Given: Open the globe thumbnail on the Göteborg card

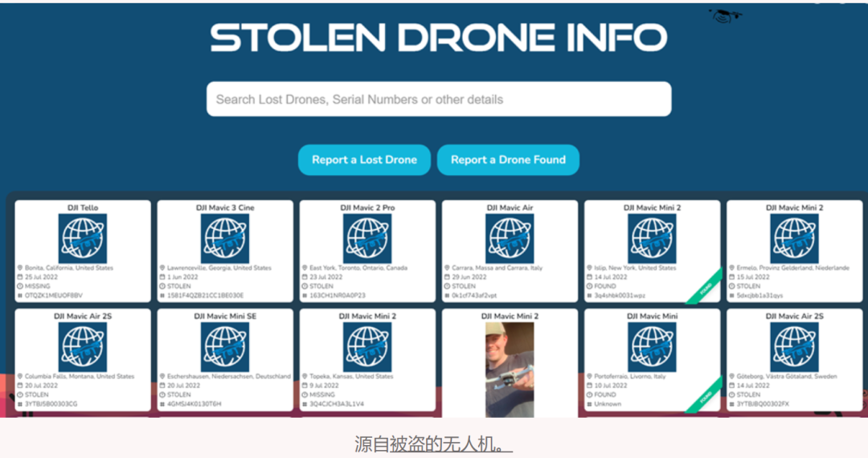Looking at the screenshot, I should click(x=794, y=347).
